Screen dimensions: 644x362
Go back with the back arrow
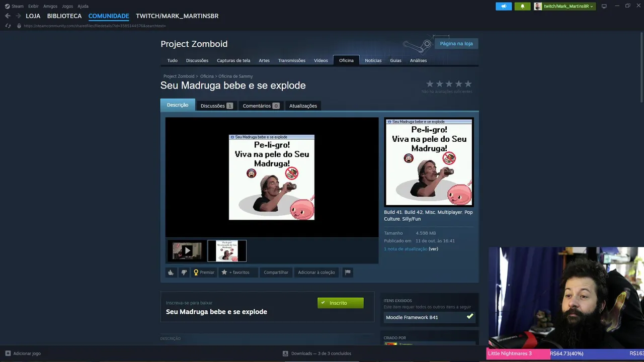coord(8,16)
